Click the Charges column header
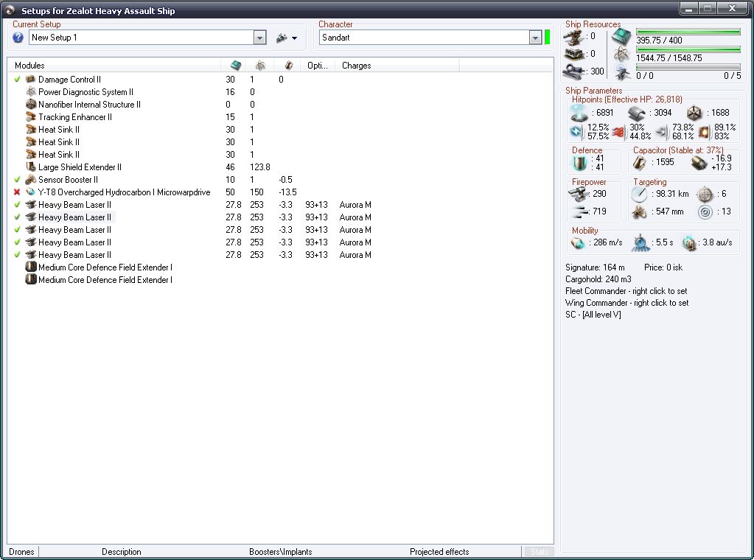Screen dimensions: 754x560 397,66
